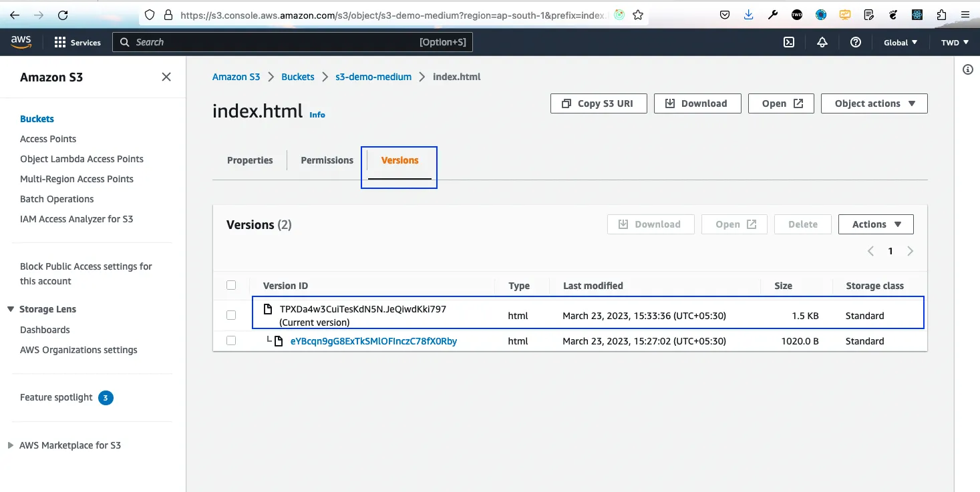Open Access Points in the sidebar
The width and height of the screenshot is (980, 492).
48,139
